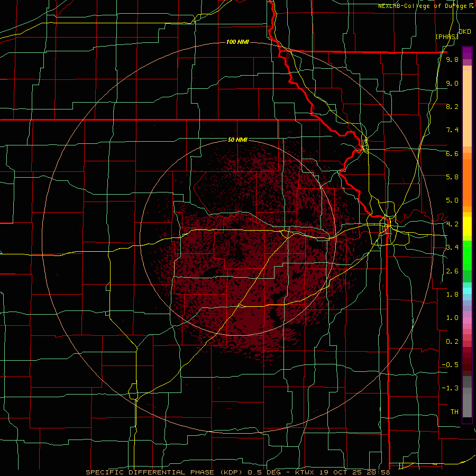The width and height of the screenshot is (476, 476).
Task: Click the 2.6 scale label
Action: coord(452,271)
